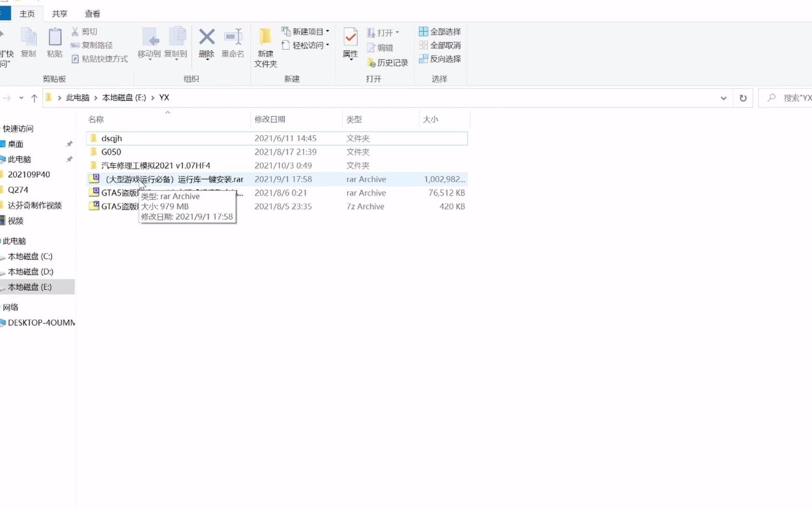Open 本地磁盘 (C:) in sidebar
Viewport: 812px width, 508px height.
coord(30,256)
